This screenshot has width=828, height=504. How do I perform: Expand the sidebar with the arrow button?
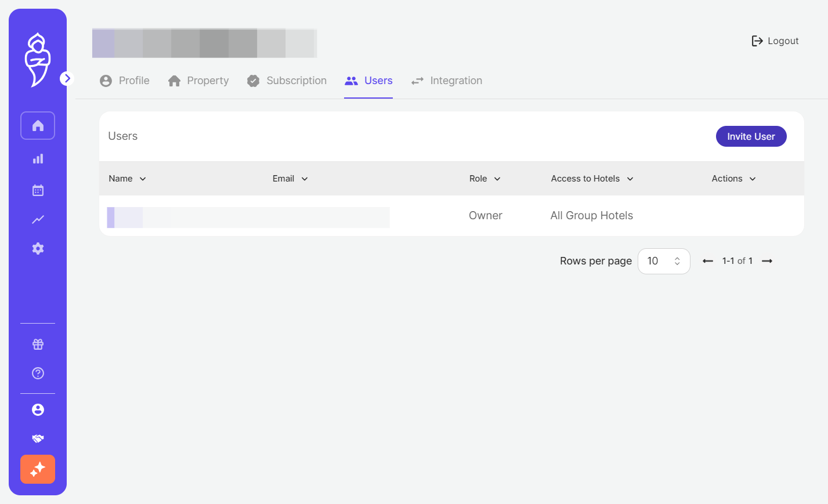pos(67,78)
